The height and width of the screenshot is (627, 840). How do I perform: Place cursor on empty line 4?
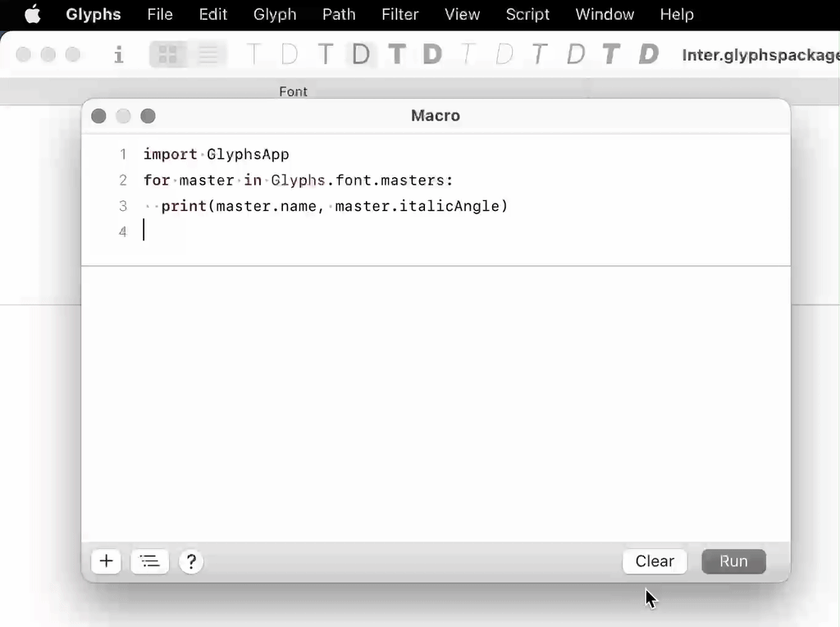click(x=436, y=231)
